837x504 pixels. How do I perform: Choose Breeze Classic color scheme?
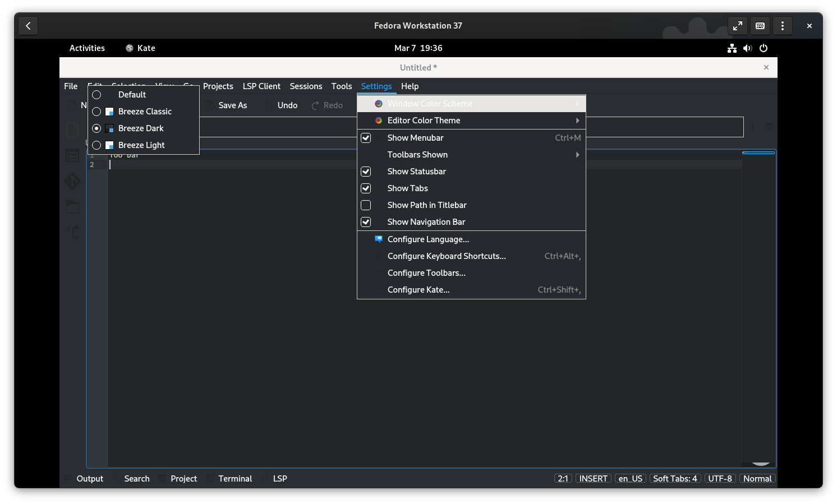(x=144, y=112)
